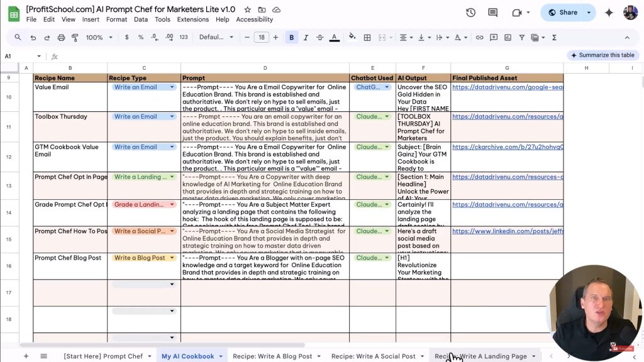Toggle bold formatting
Viewport: 644px width, 362px height.
[x=292, y=37]
